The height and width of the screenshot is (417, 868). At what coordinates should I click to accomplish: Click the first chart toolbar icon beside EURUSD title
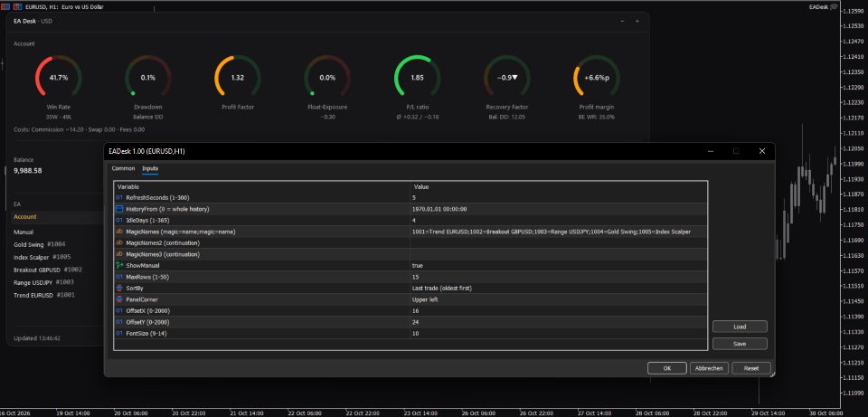pyautogui.click(x=5, y=6)
